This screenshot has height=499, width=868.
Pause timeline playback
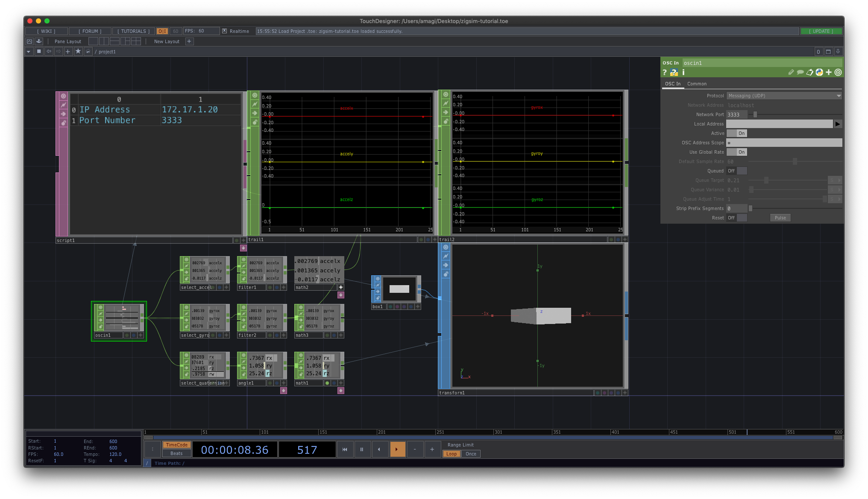pos(362,449)
